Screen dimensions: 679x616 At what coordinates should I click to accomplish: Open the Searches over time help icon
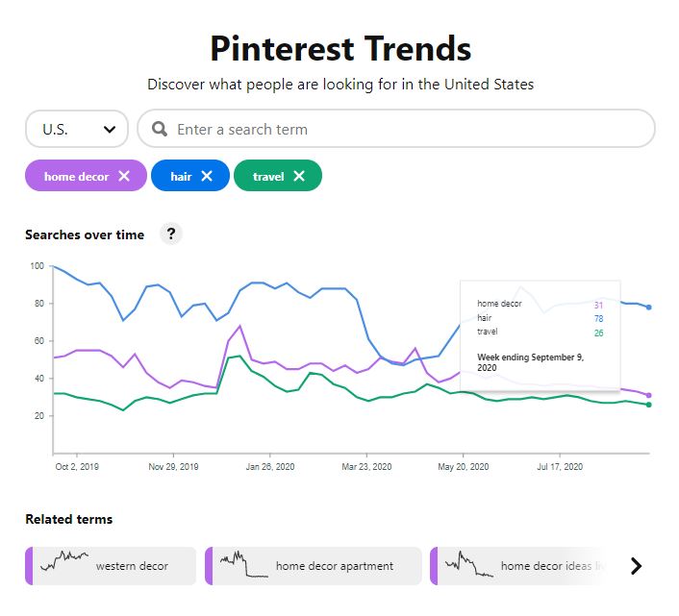[170, 234]
